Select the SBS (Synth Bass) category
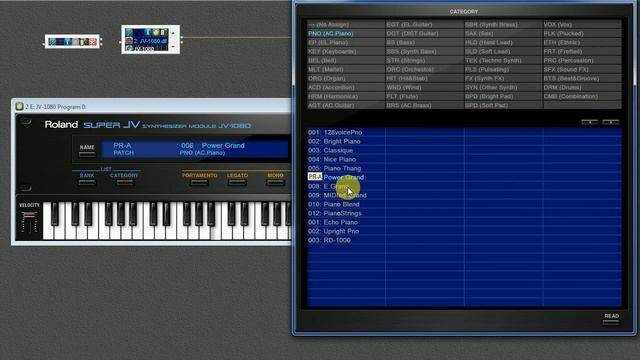This screenshot has width=640, height=360. coord(424,51)
